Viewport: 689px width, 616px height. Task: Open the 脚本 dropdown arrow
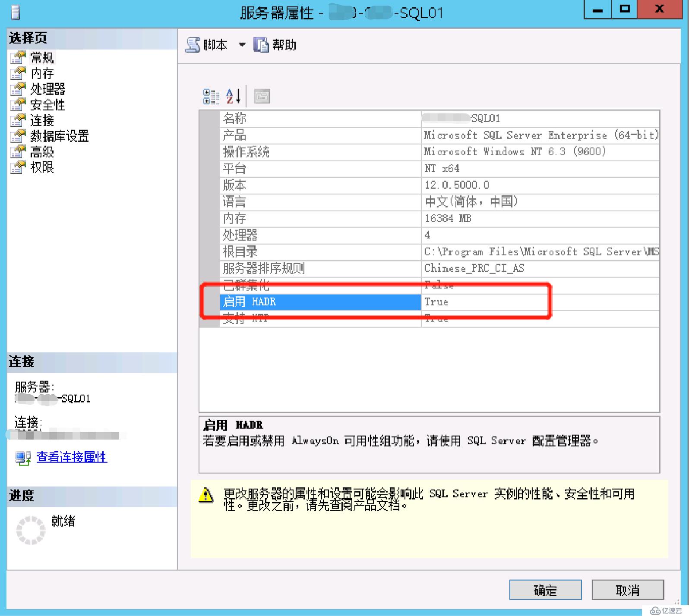coord(242,44)
